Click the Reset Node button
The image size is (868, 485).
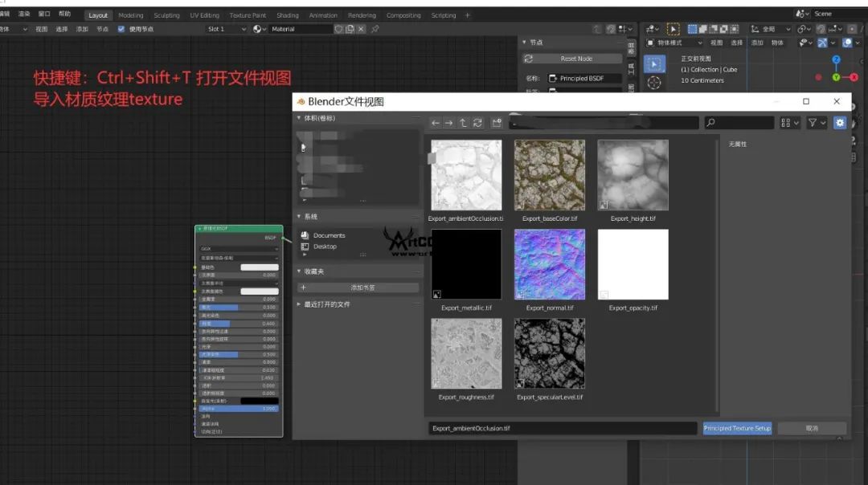tap(572, 59)
